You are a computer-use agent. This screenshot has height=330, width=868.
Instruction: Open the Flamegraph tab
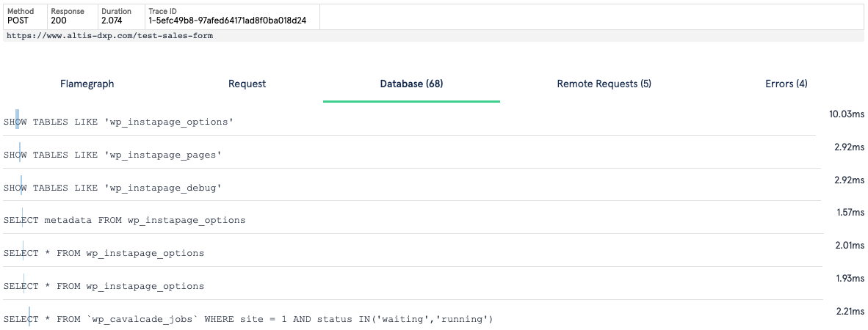click(x=87, y=84)
